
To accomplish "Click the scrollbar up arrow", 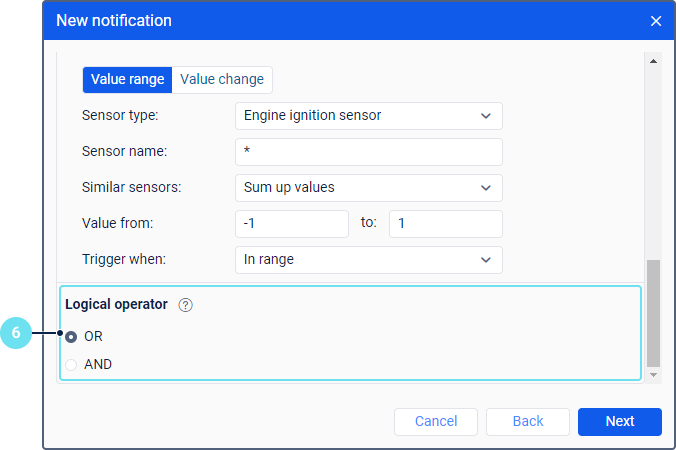I will coord(654,62).
